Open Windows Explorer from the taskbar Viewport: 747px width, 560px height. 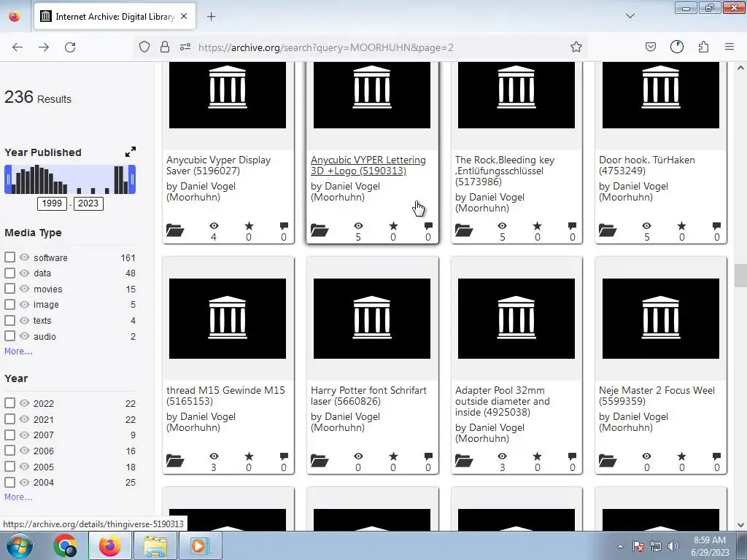[155, 545]
